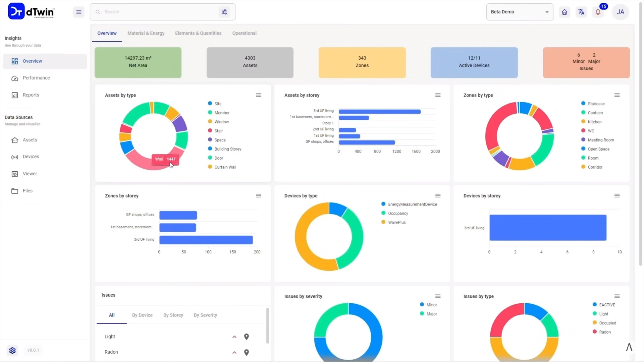Image resolution: width=644 pixels, height=362 pixels.
Task: Open notifications bell with 15 badge
Action: (598, 12)
